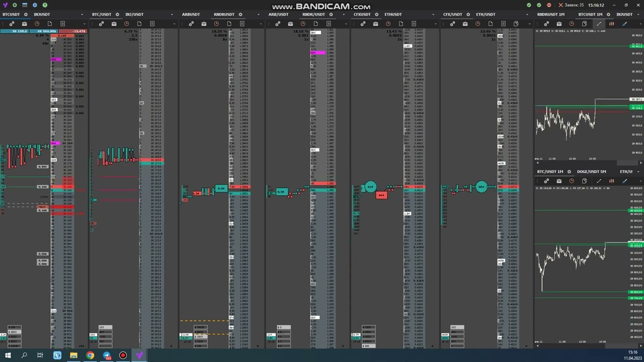The image size is (644, 362).
Task: Close the RNDRUSDT tab
Action: (240, 15)
